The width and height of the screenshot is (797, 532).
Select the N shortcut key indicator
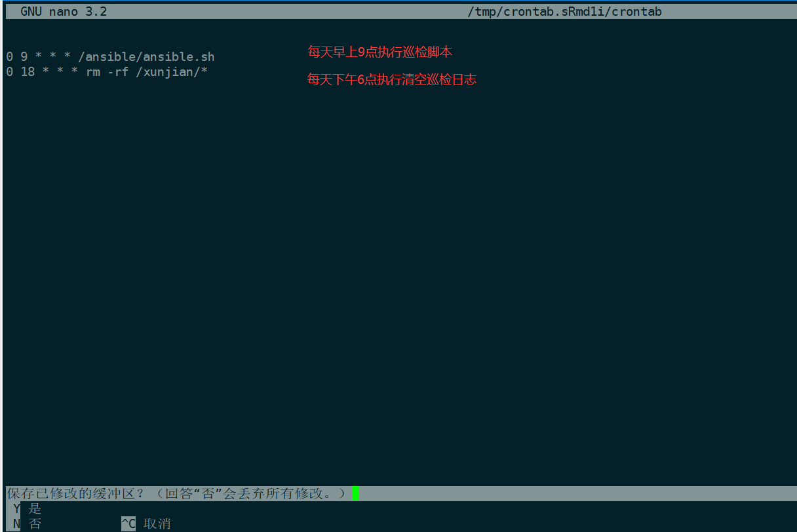click(16, 523)
